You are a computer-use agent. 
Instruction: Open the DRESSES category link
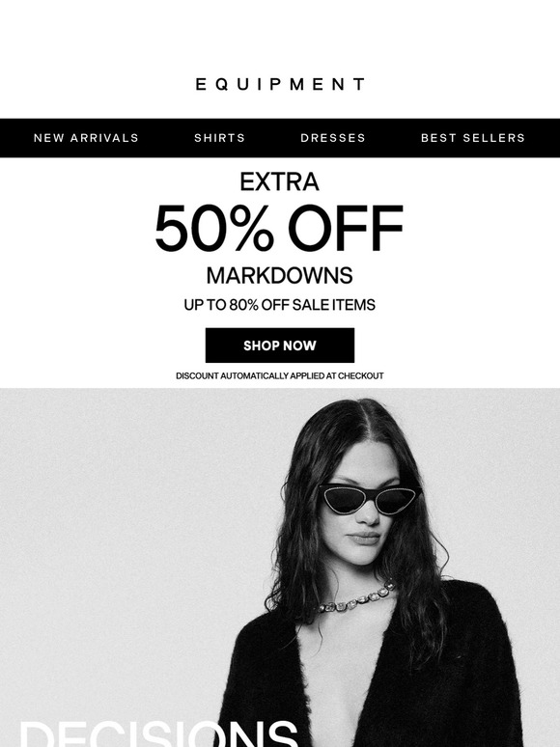point(333,138)
